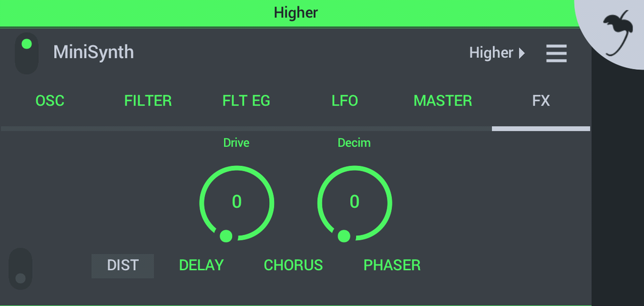Click the FL Studio fruit logo icon
The image size is (644, 306).
tap(619, 33)
